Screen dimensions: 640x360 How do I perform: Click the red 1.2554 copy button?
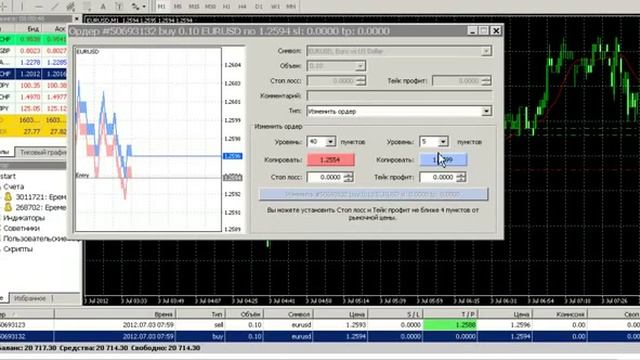click(330, 160)
